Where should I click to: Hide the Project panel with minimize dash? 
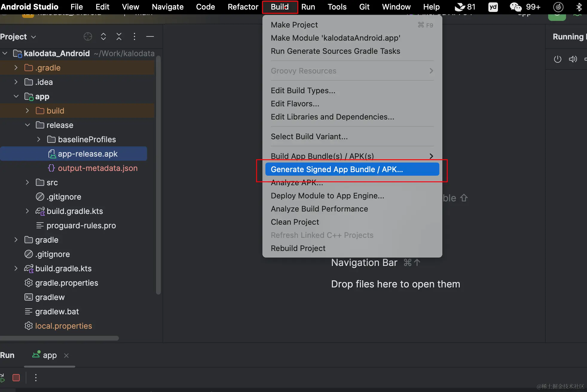(x=150, y=36)
